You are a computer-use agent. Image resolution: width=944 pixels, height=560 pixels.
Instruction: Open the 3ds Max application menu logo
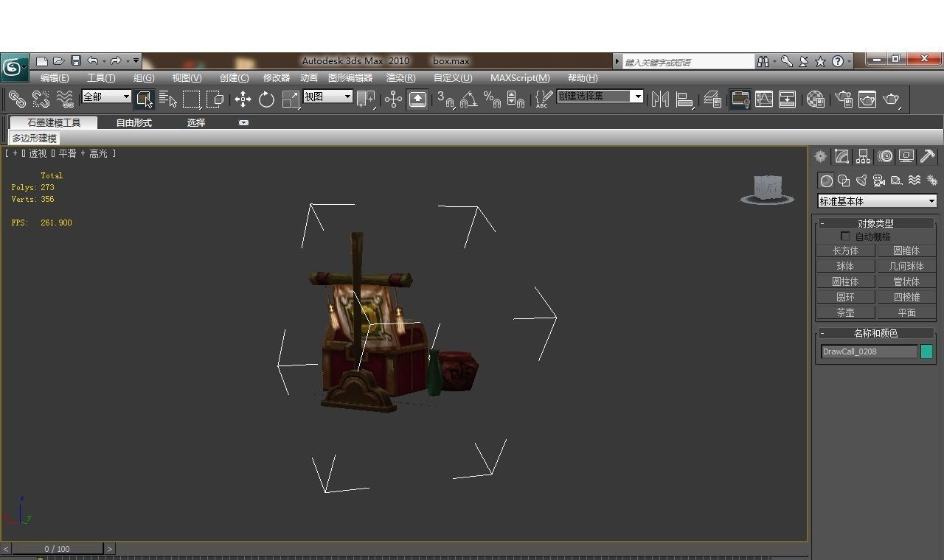point(14,68)
